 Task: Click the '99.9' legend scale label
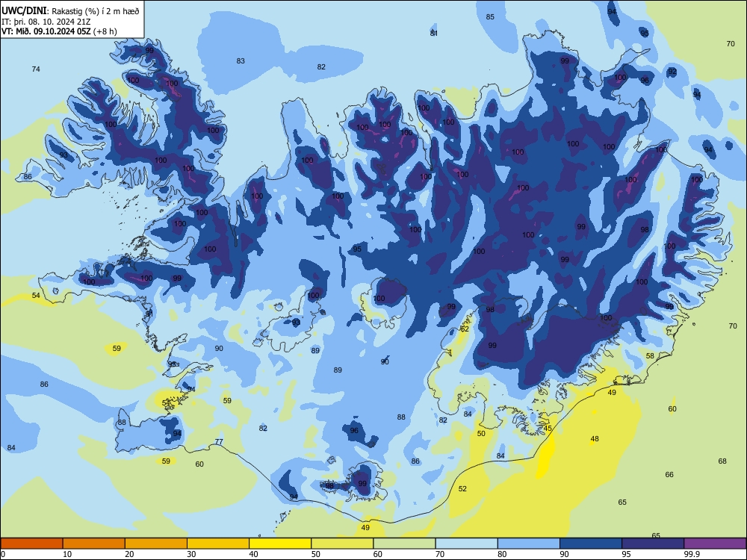click(692, 554)
